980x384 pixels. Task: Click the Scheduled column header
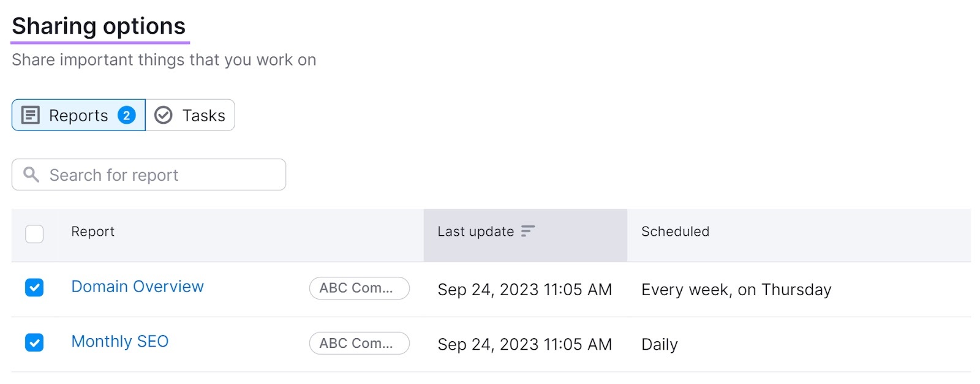[x=675, y=232]
